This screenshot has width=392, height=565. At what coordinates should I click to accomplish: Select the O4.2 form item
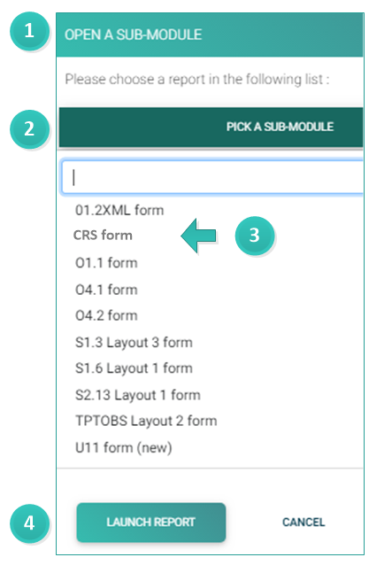(x=106, y=315)
